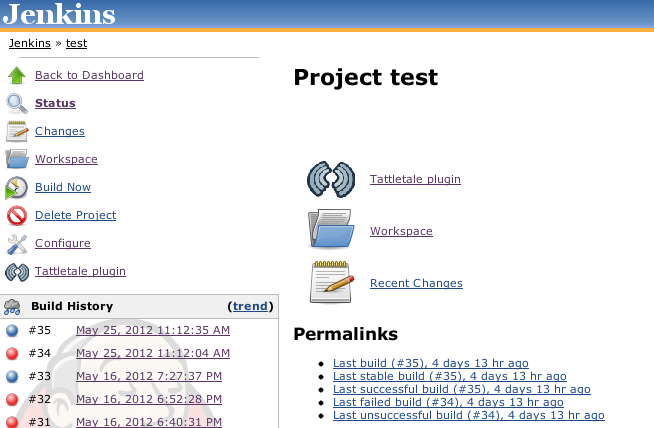Image resolution: width=654 pixels, height=428 pixels.
Task: Open build May 25, 2012 11:12:35 AM
Action: [153, 330]
